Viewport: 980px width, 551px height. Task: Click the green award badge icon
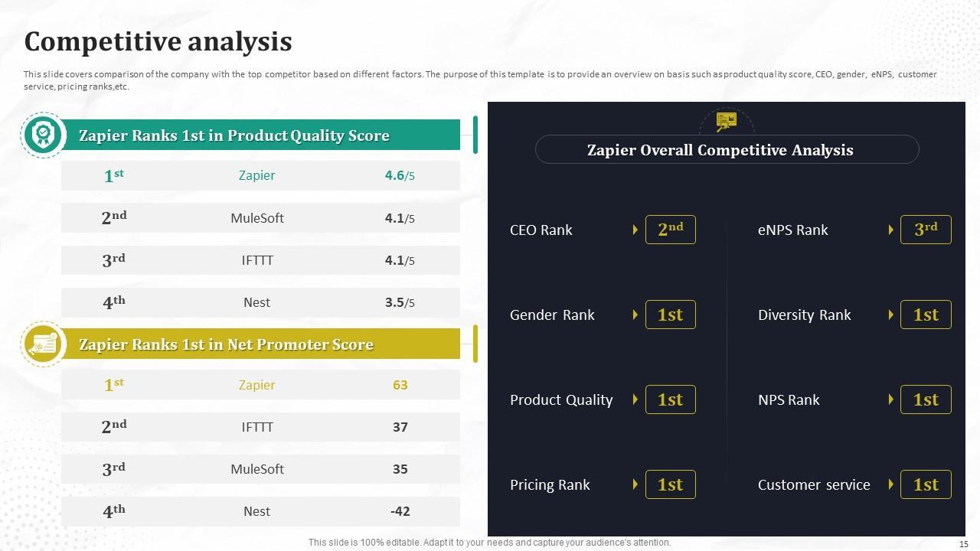[x=44, y=135]
